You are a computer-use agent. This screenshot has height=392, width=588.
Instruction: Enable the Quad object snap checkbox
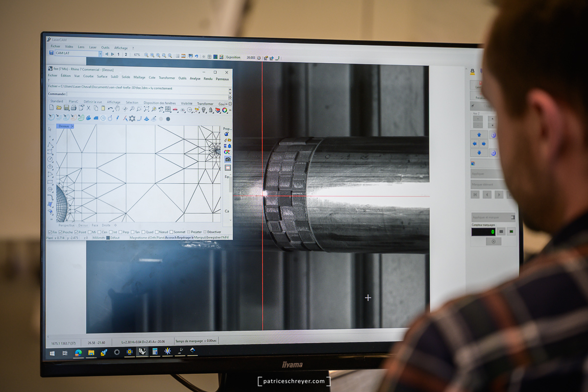(x=143, y=232)
